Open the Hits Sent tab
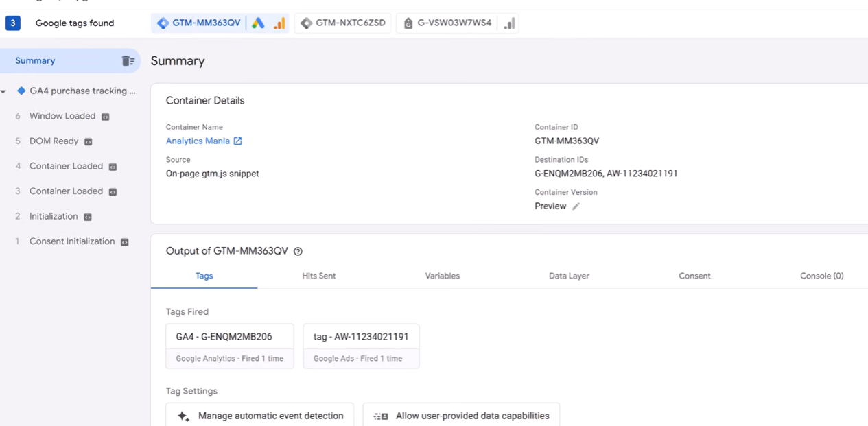Viewport: 868px width, 426px height. coord(319,276)
